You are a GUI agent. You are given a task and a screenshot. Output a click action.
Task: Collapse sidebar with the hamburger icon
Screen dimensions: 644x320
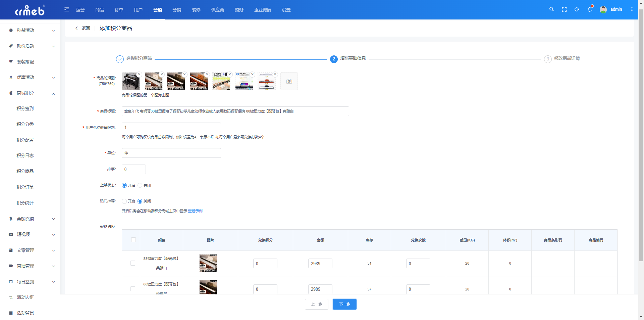(67, 9)
